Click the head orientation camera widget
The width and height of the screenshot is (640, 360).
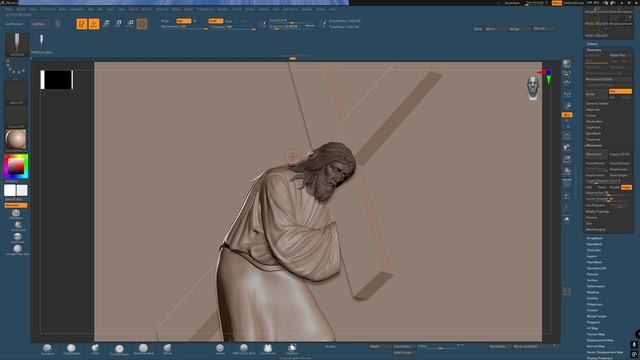click(533, 87)
